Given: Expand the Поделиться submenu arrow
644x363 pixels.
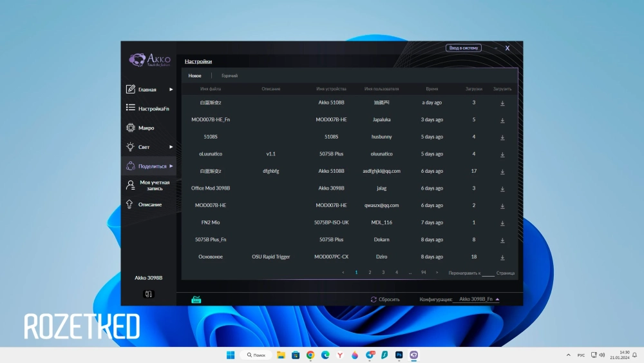Looking at the screenshot, I should click(x=171, y=166).
